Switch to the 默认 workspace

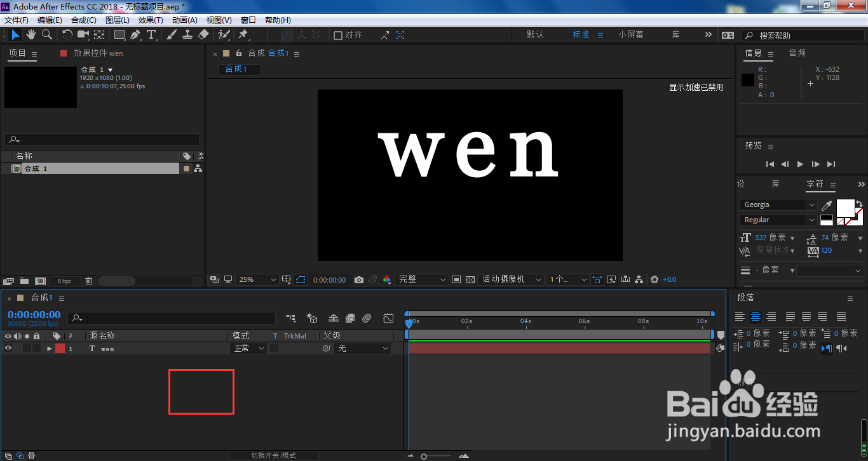[535, 35]
